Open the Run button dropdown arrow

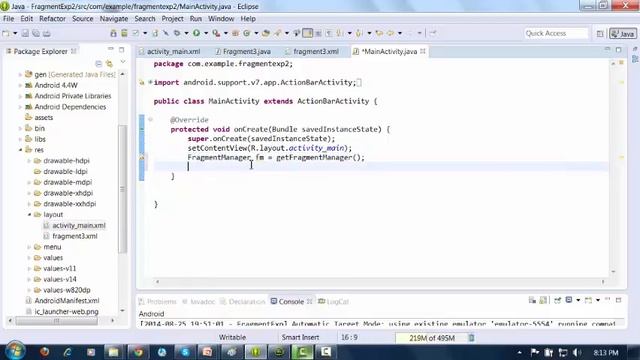point(206,33)
